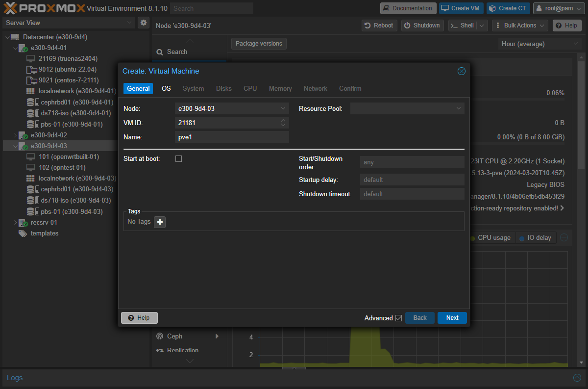Collapse the Datacenter tree node

click(x=6, y=37)
